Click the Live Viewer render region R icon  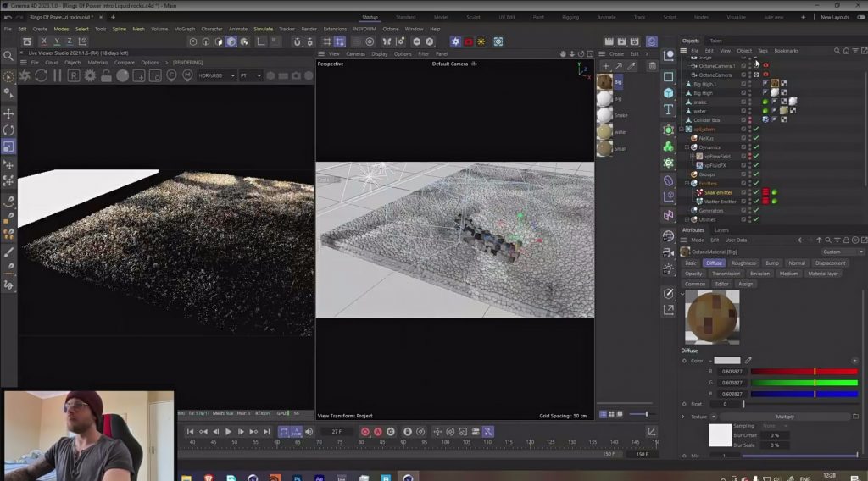click(73, 75)
